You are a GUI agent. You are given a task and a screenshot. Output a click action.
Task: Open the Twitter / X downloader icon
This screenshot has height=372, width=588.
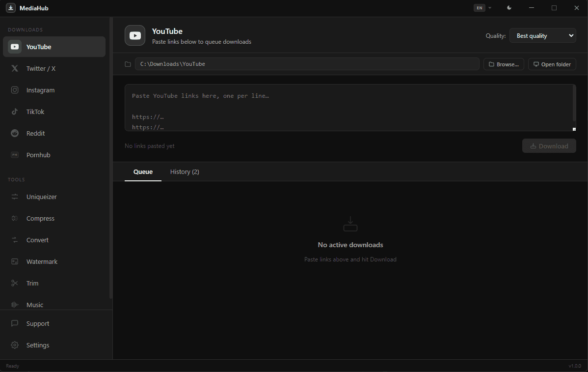coord(15,68)
